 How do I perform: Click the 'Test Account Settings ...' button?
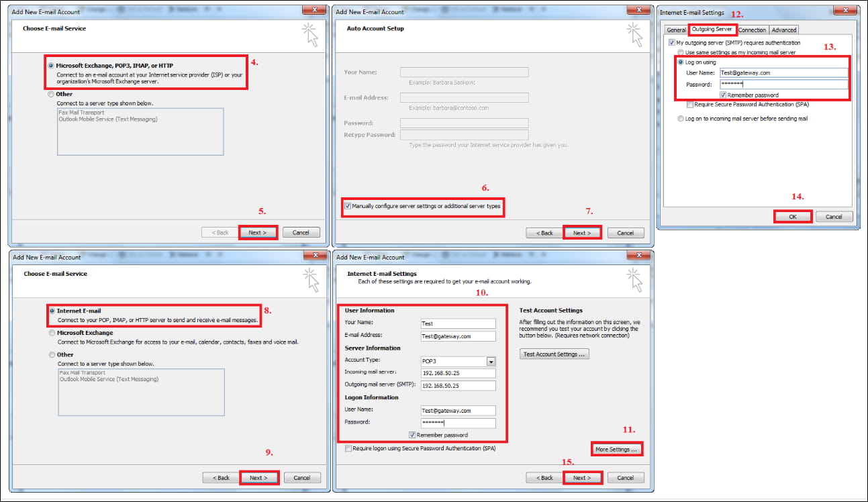[554, 354]
